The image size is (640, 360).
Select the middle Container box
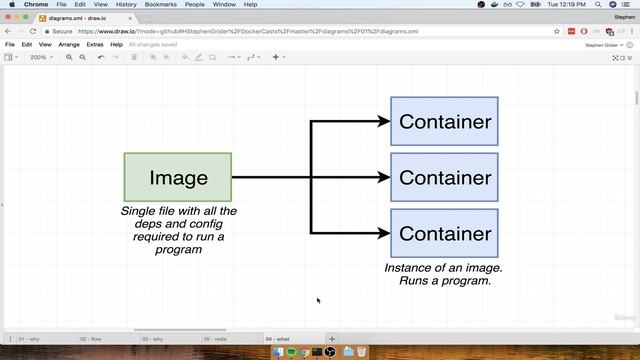pos(444,177)
